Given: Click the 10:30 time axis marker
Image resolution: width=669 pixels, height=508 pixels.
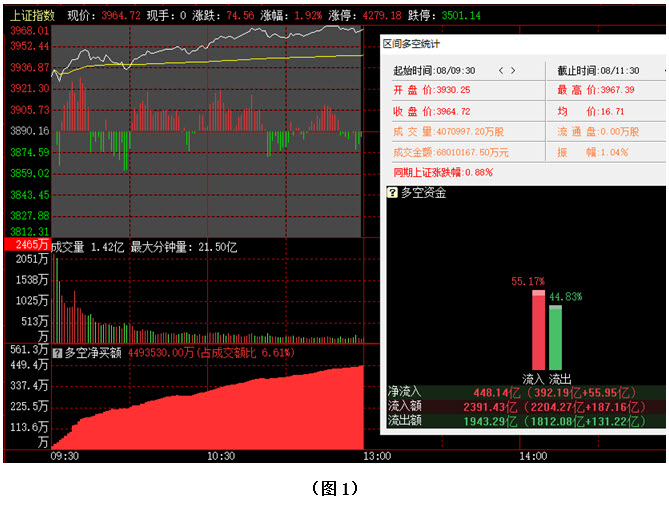Looking at the screenshot, I should click(220, 456).
